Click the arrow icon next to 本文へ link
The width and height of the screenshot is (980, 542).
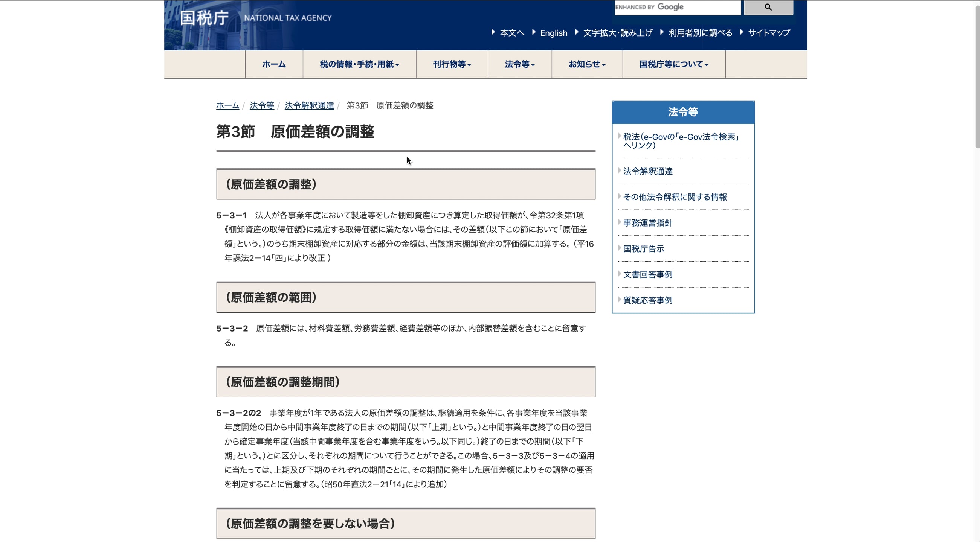coord(493,32)
